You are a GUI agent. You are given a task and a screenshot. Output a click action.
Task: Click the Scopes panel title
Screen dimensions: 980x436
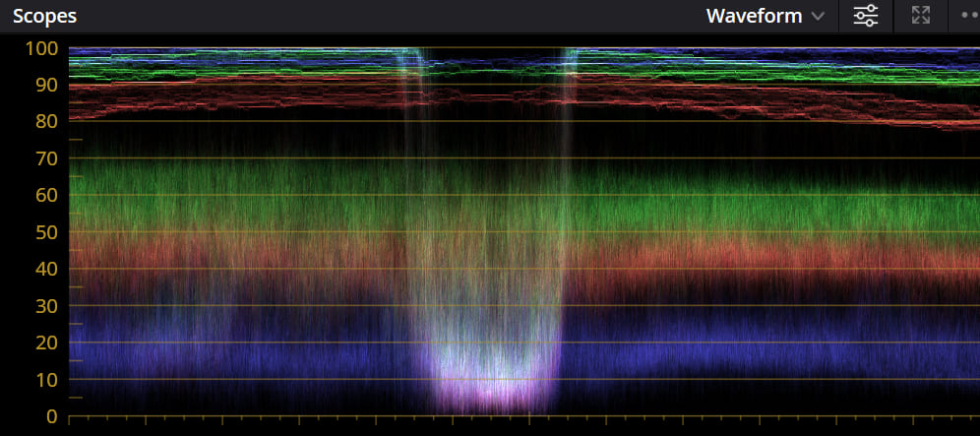pos(44,17)
